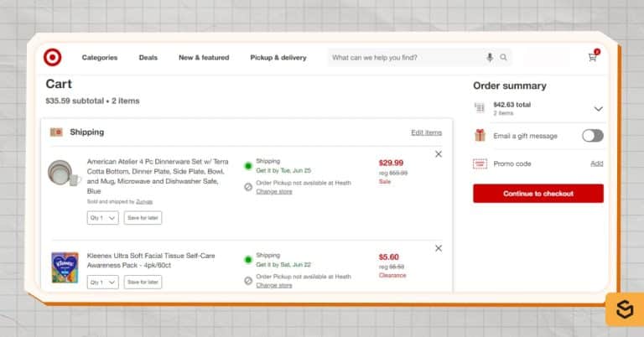Viewport: 644px width, 337px height.
Task: Open the shopping cart icon in the header
Action: 592,57
